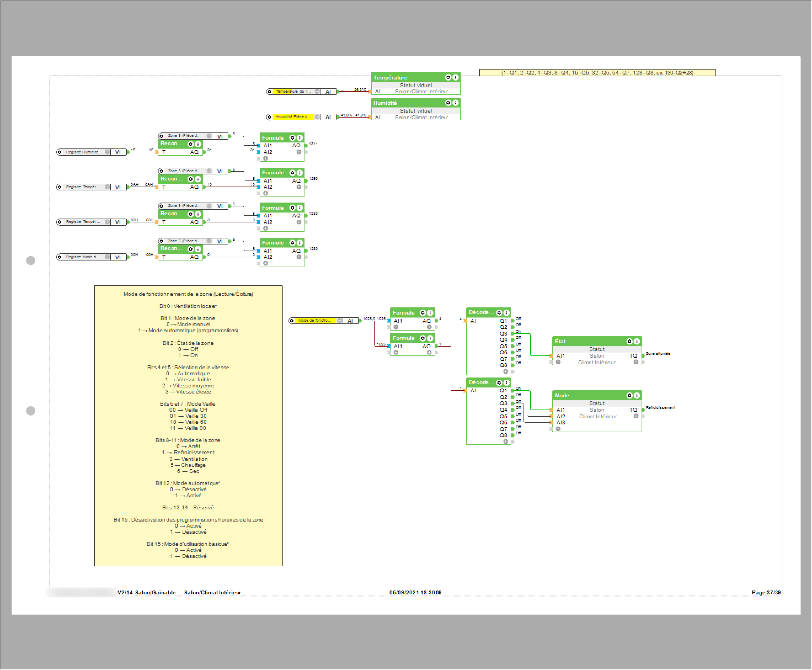
Task: Open settings gear on Température block
Action: (448, 77)
